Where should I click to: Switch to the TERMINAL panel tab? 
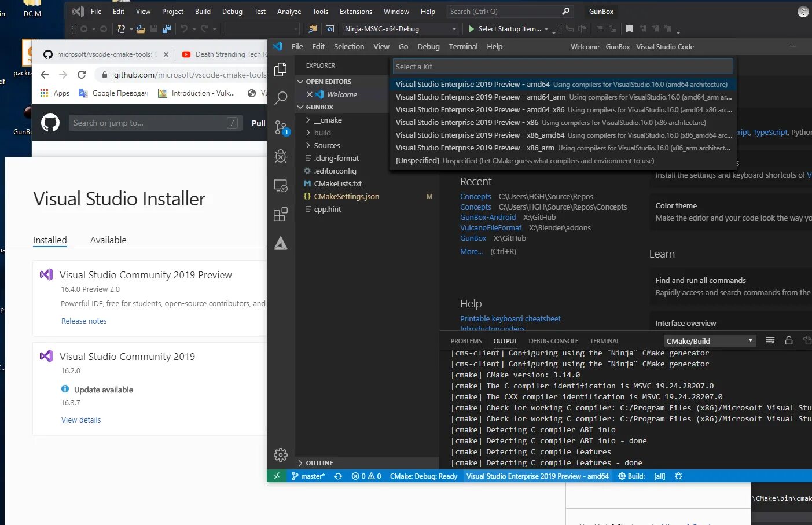(604, 341)
